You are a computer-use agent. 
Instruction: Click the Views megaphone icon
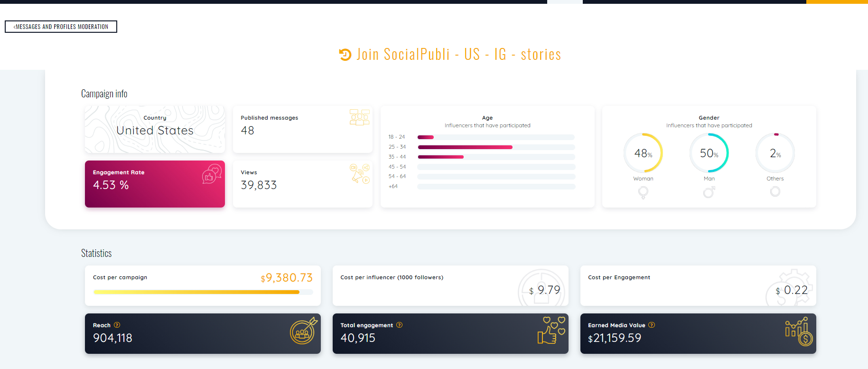360,173
